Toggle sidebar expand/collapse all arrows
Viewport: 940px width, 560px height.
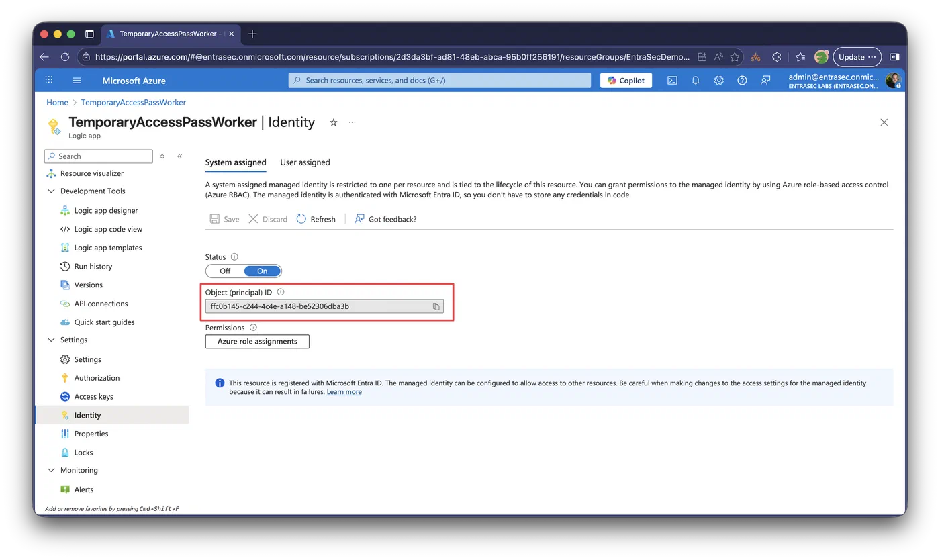pyautogui.click(x=162, y=156)
